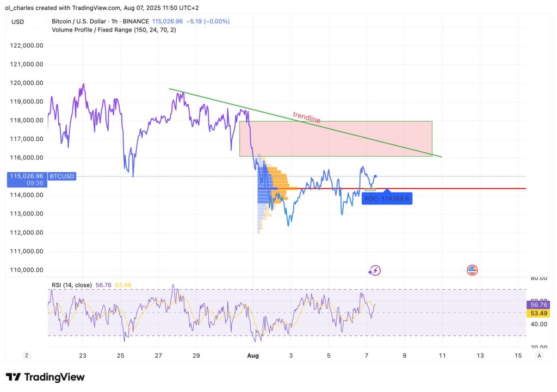
Task: Click the purple lightning event marker icon
Action: 374,270
